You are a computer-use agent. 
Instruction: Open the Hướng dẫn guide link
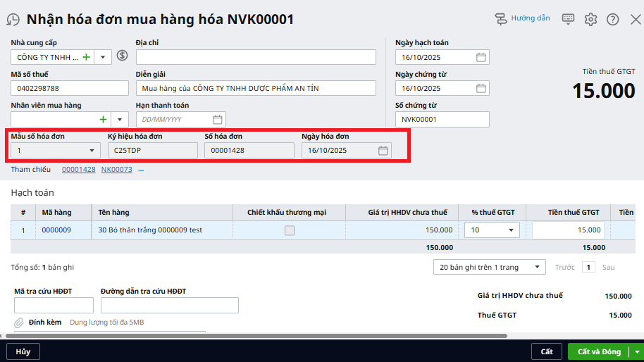click(x=522, y=18)
